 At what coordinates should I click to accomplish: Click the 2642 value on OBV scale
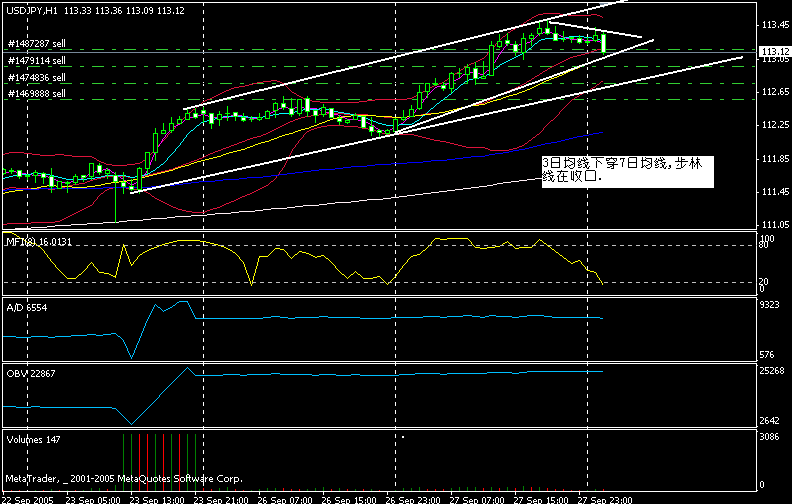pyautogui.click(x=769, y=421)
